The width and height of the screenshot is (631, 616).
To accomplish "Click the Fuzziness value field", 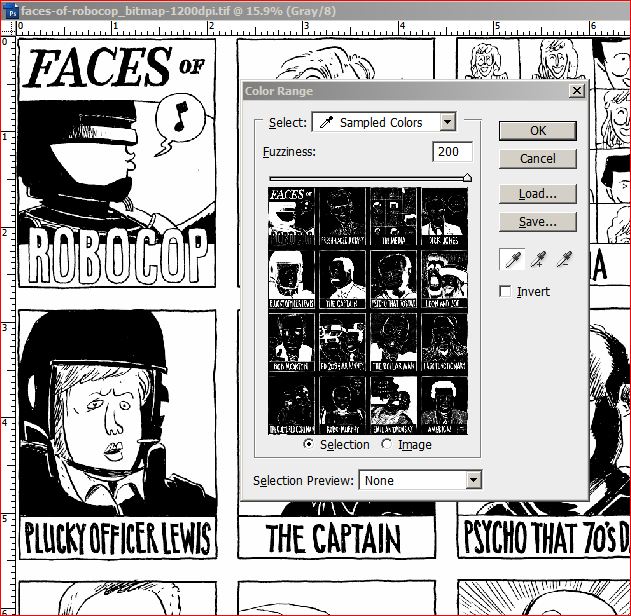I will pyautogui.click(x=452, y=152).
